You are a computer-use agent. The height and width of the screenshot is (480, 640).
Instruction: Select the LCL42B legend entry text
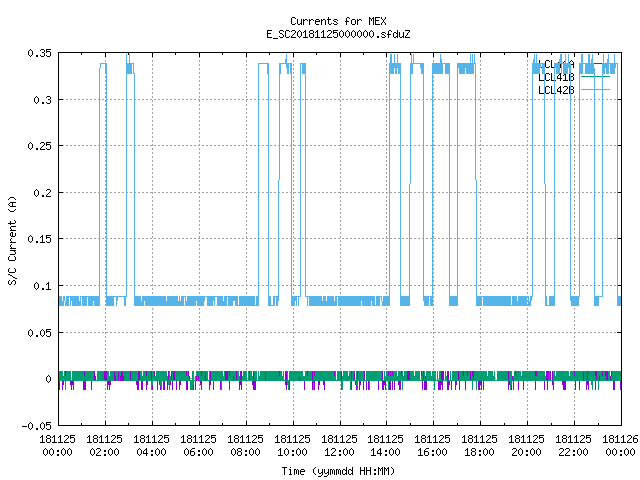[556, 90]
